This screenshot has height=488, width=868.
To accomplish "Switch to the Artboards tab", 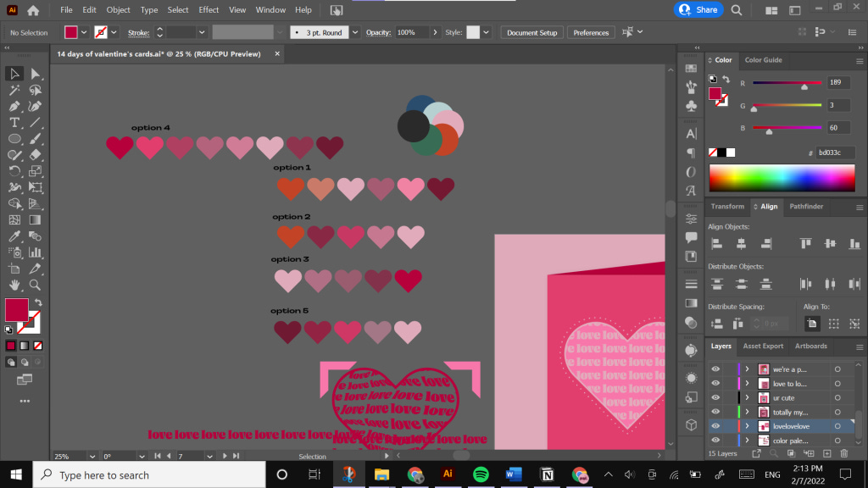I will click(x=811, y=346).
